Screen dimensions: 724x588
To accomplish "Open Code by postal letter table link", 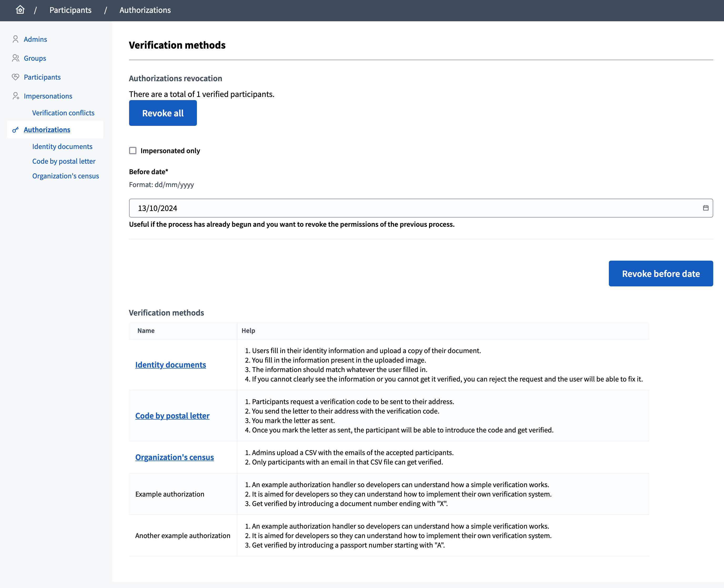I will pyautogui.click(x=172, y=416).
